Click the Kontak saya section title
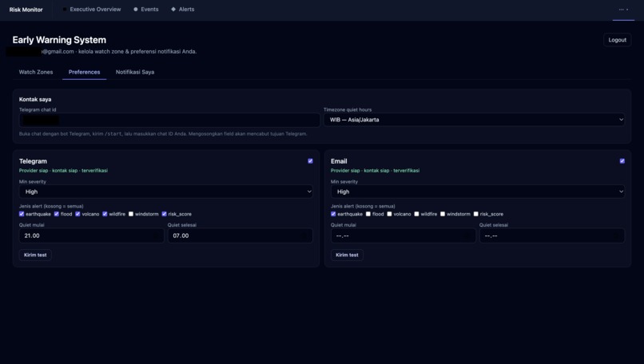 (35, 99)
